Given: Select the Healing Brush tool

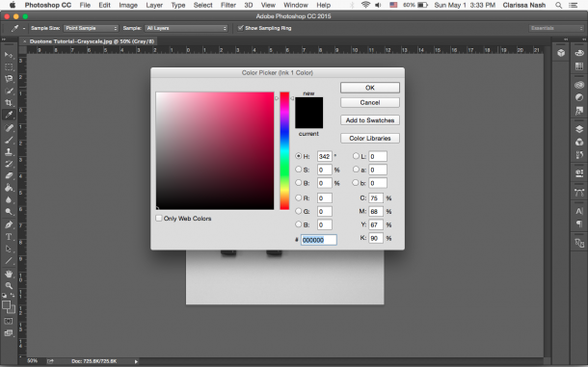Looking at the screenshot, I should click(9, 128).
